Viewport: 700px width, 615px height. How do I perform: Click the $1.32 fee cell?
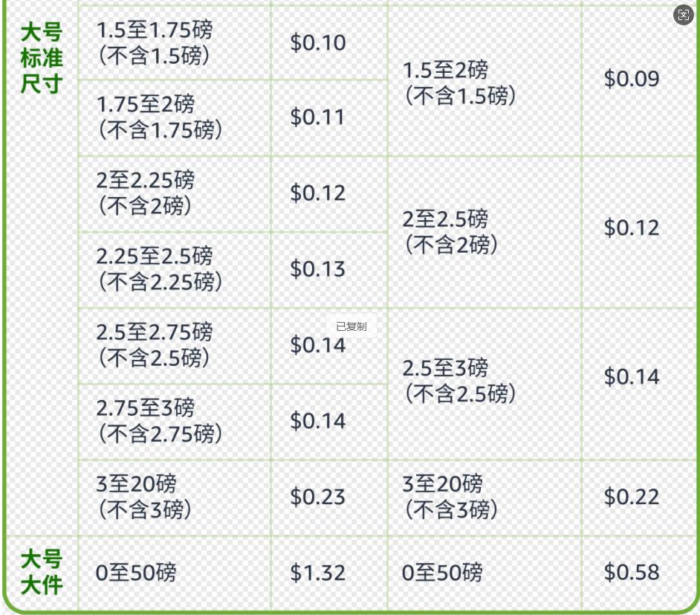[329, 573]
